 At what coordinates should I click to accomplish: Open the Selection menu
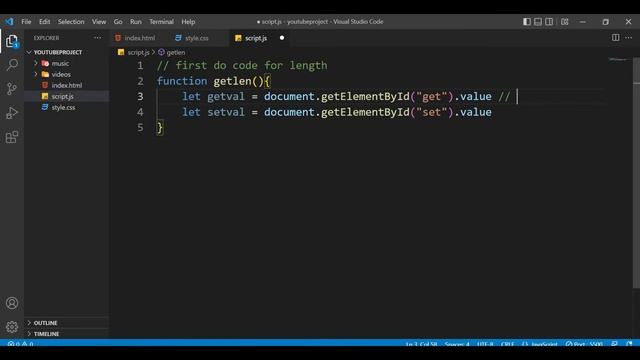click(x=71, y=22)
